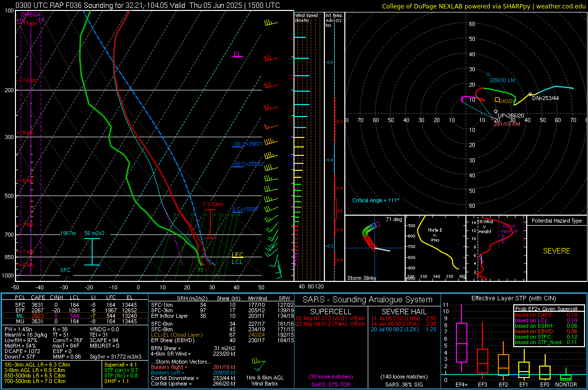Click the SARS: 57% TOR text
Screen dimensions: 588x390
pyautogui.click(x=331, y=385)
